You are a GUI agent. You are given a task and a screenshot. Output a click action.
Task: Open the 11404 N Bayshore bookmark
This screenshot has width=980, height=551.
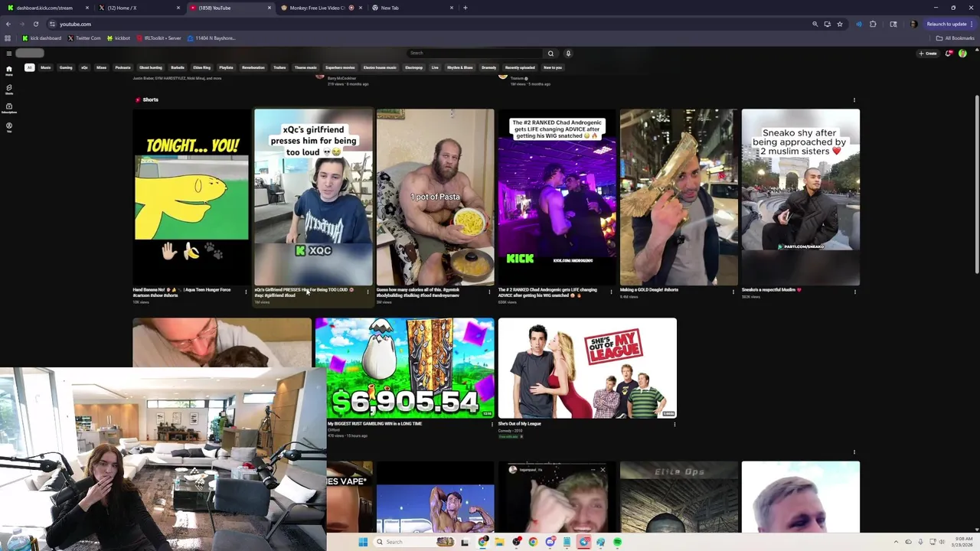point(211,38)
